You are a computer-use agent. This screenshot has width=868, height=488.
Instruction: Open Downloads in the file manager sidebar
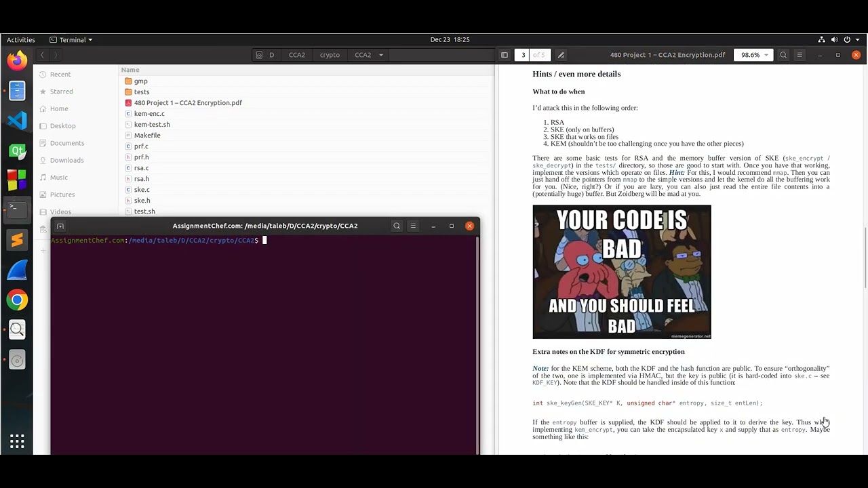pos(66,160)
